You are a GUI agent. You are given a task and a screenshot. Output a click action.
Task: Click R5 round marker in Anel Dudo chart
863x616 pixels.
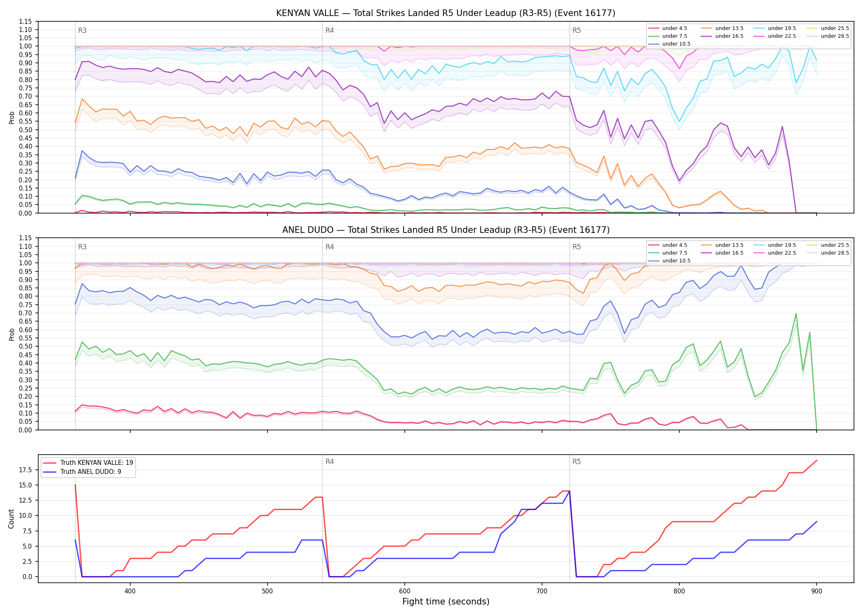pyautogui.click(x=577, y=247)
